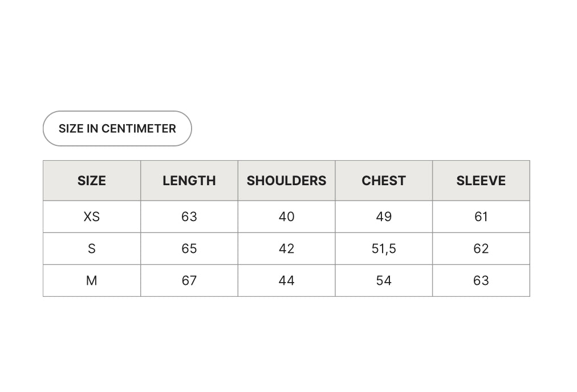Select S sleeve value 62

click(481, 248)
